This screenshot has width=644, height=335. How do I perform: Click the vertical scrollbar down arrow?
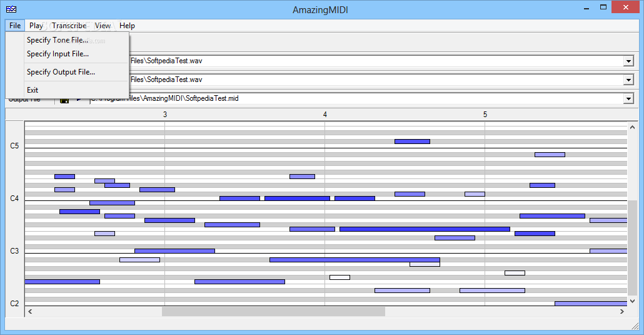point(633,301)
